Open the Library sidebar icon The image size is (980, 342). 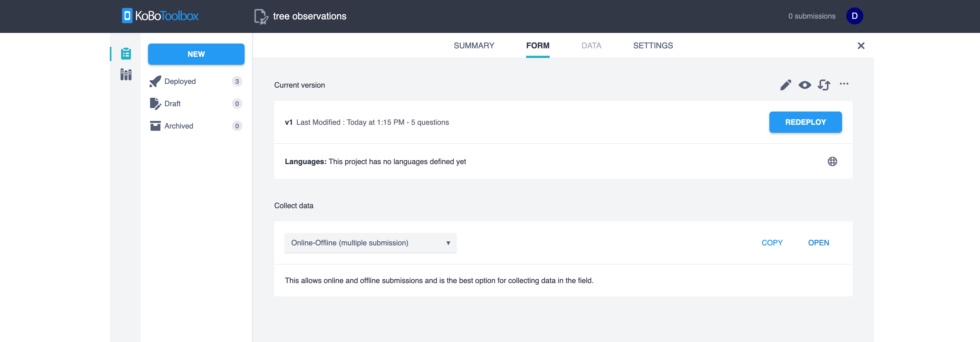tap(126, 75)
